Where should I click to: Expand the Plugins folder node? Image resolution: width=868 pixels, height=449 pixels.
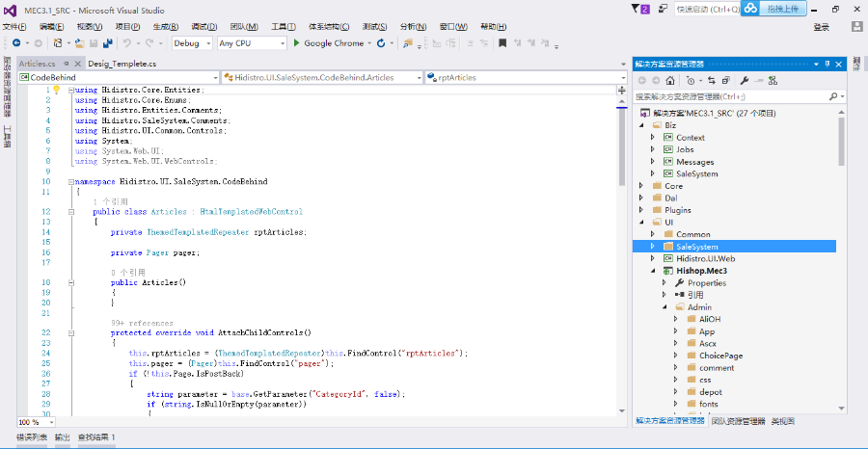pos(641,210)
